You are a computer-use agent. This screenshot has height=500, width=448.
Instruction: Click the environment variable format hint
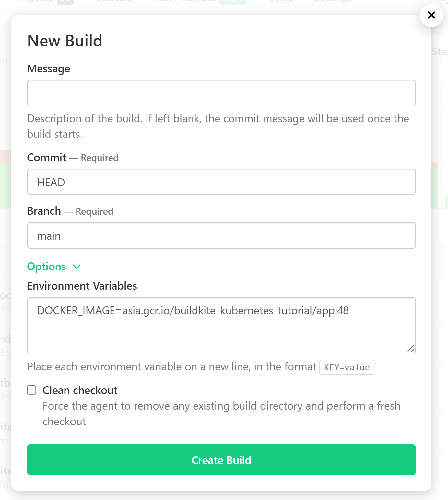tap(171, 367)
